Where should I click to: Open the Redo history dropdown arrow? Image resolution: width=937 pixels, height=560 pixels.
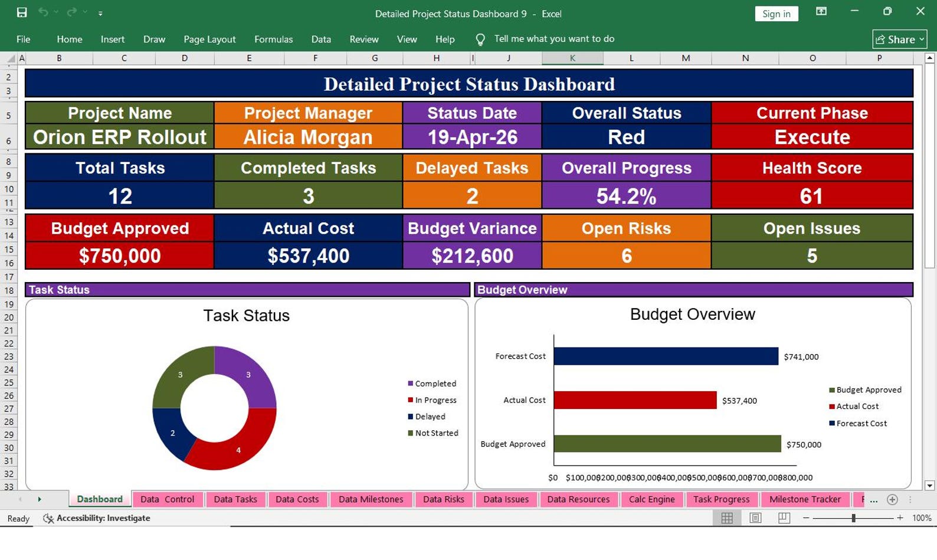85,12
